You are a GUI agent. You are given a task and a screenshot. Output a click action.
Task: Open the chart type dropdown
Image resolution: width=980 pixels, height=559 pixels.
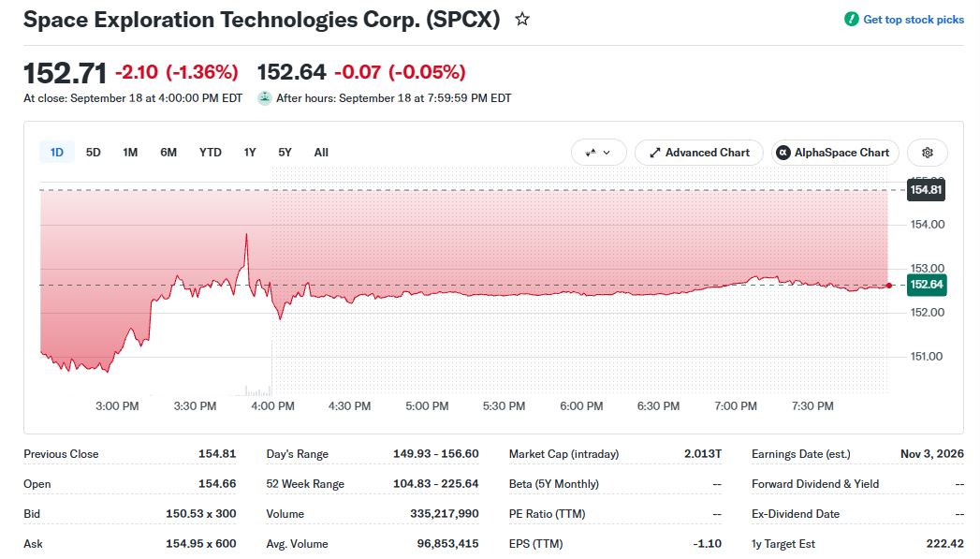click(x=598, y=153)
